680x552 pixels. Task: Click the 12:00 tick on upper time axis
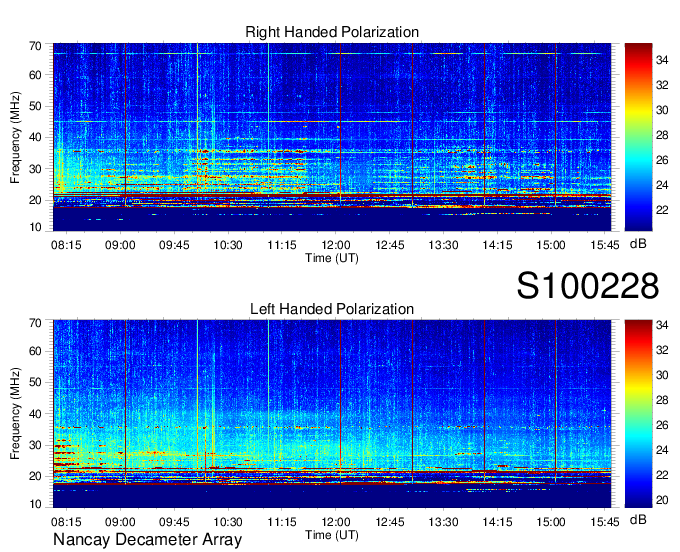(x=336, y=245)
